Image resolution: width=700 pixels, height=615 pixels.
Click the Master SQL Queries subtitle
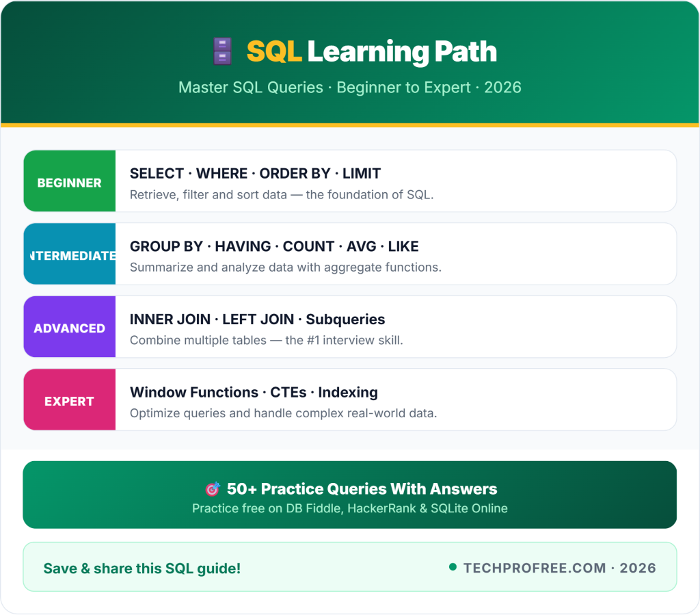(349, 88)
